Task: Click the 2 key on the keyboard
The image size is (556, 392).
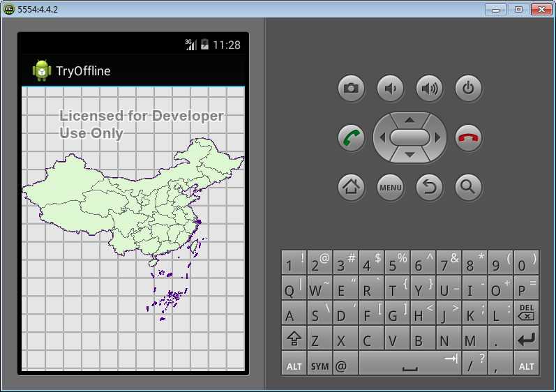Action: coord(320,263)
